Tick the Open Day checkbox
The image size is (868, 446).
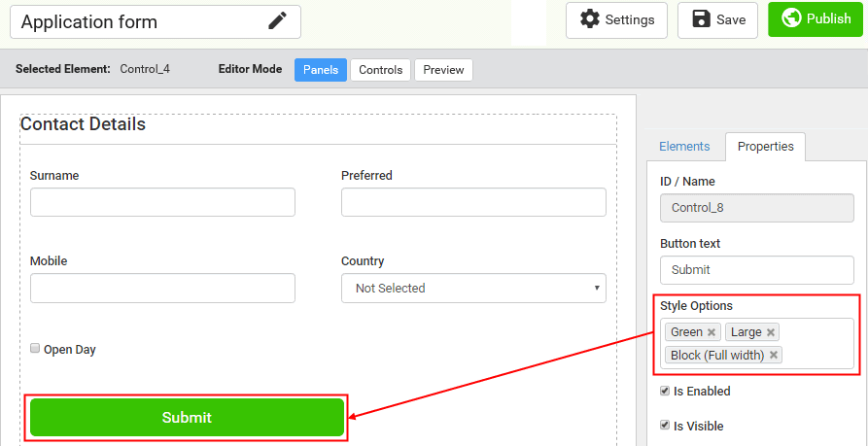tap(35, 349)
